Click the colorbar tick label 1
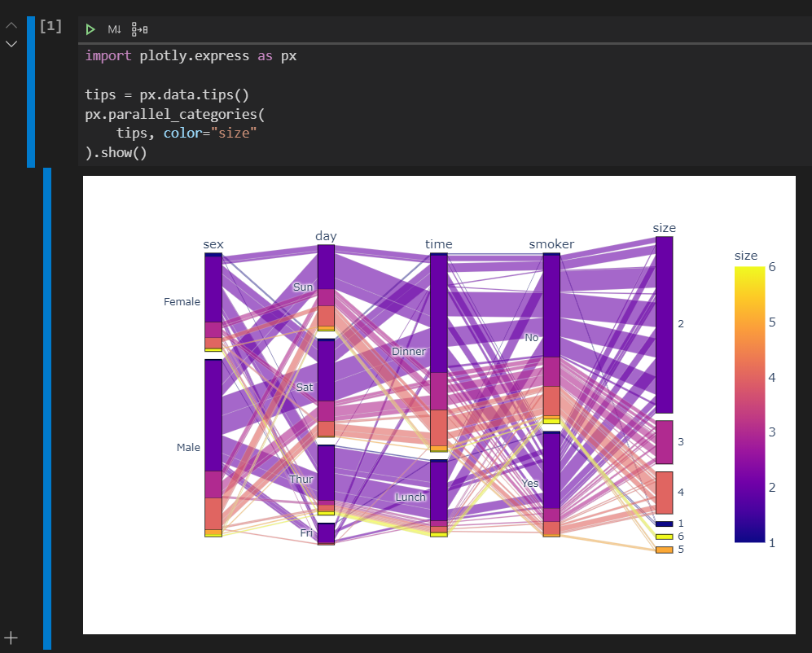 [772, 543]
